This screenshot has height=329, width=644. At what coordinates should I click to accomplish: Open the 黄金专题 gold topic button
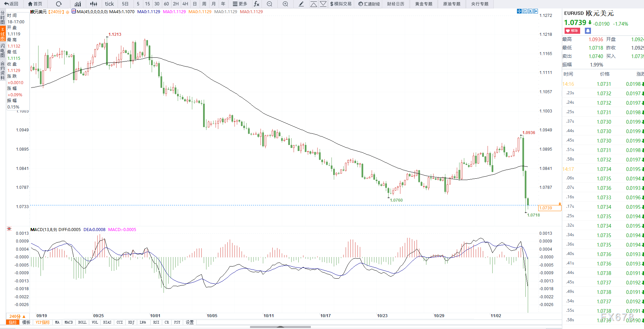pyautogui.click(x=424, y=4)
